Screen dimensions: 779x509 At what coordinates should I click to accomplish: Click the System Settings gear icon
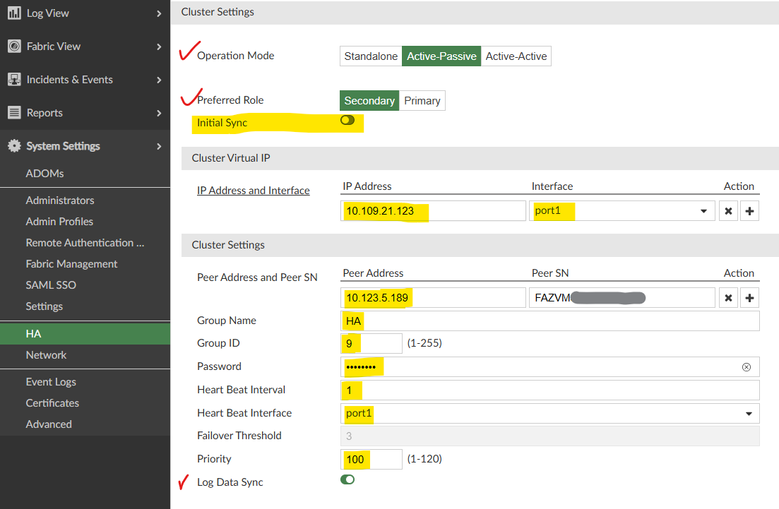[x=14, y=146]
